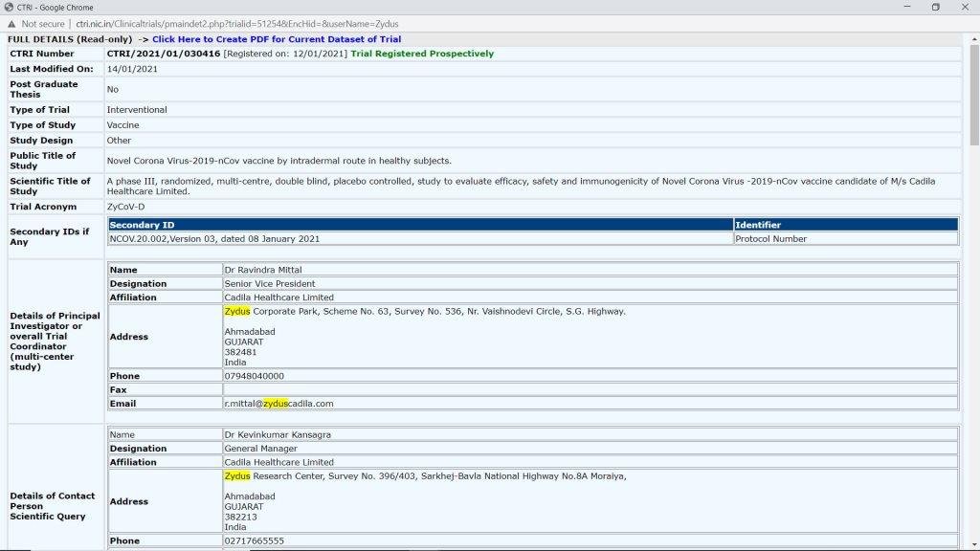980x551 pixels.
Task: Minimize the Chrome window
Action: click(x=907, y=7)
